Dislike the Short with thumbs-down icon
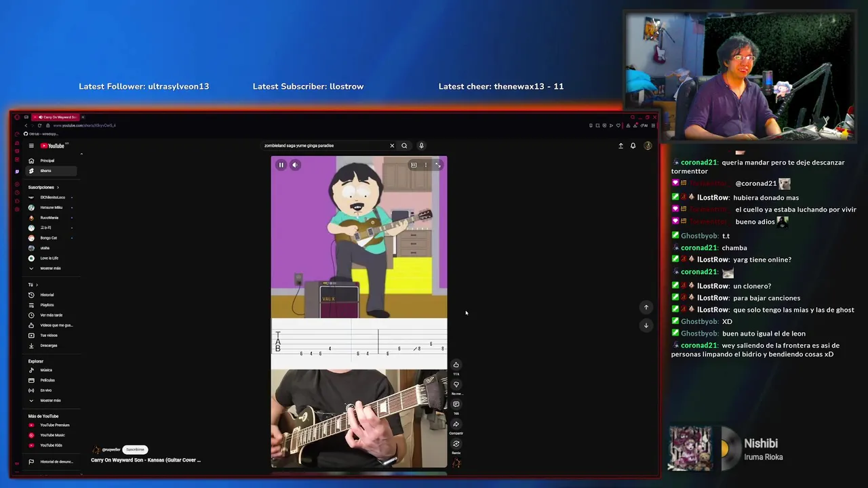The width and height of the screenshot is (868, 488). [x=456, y=384]
